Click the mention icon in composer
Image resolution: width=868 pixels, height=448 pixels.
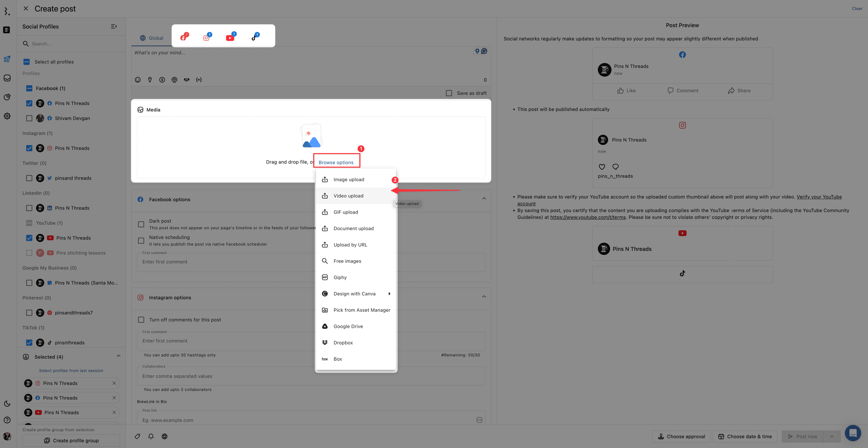point(174,80)
